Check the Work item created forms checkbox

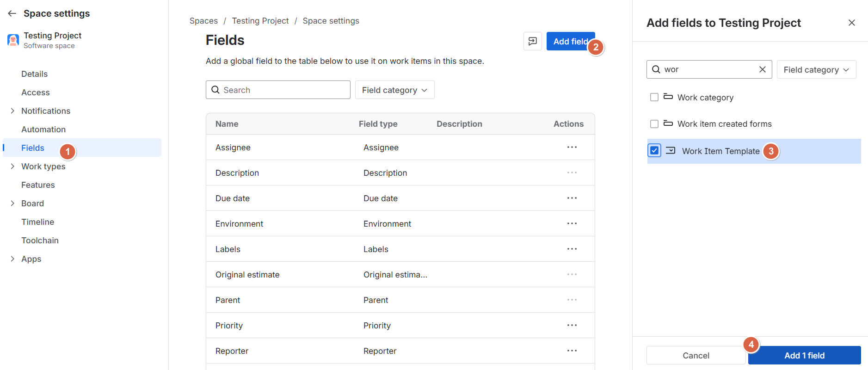click(x=654, y=124)
